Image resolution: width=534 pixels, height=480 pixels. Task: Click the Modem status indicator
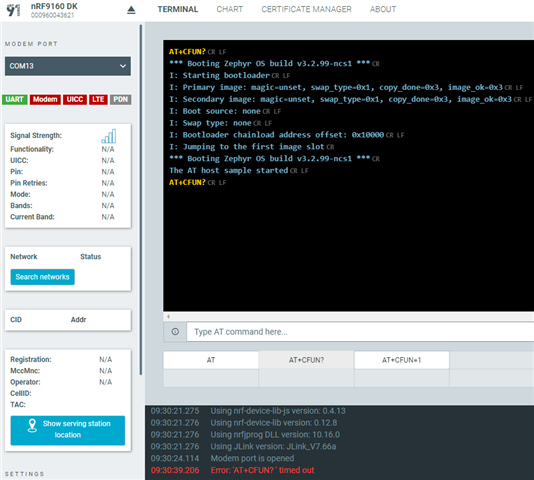pyautogui.click(x=45, y=99)
